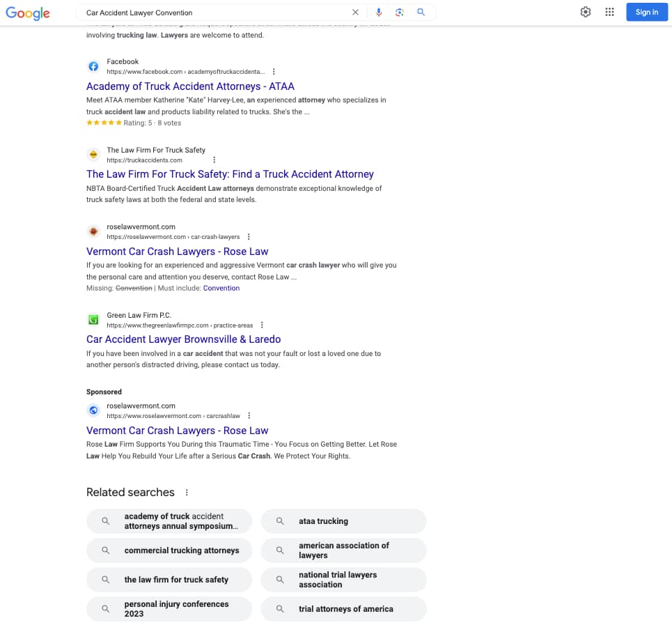Search related the law firm for truck safety

tap(169, 580)
